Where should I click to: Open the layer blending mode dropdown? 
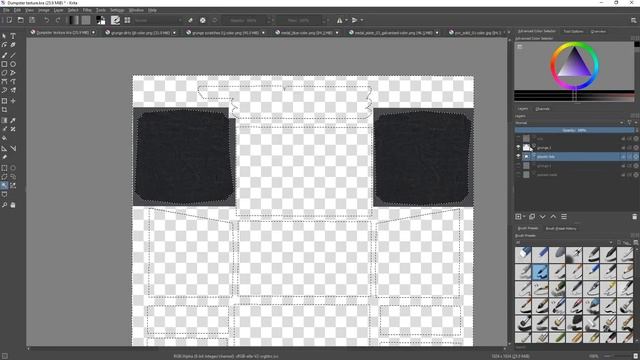pos(569,122)
